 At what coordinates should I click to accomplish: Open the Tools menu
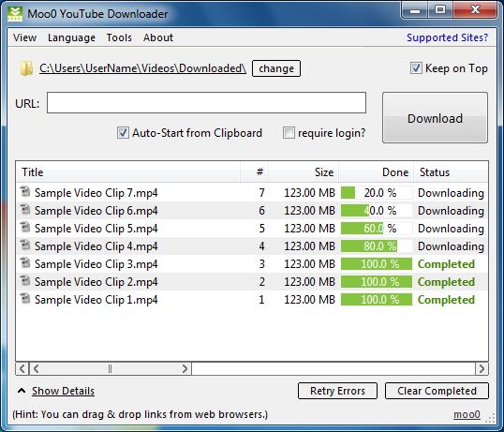click(119, 37)
